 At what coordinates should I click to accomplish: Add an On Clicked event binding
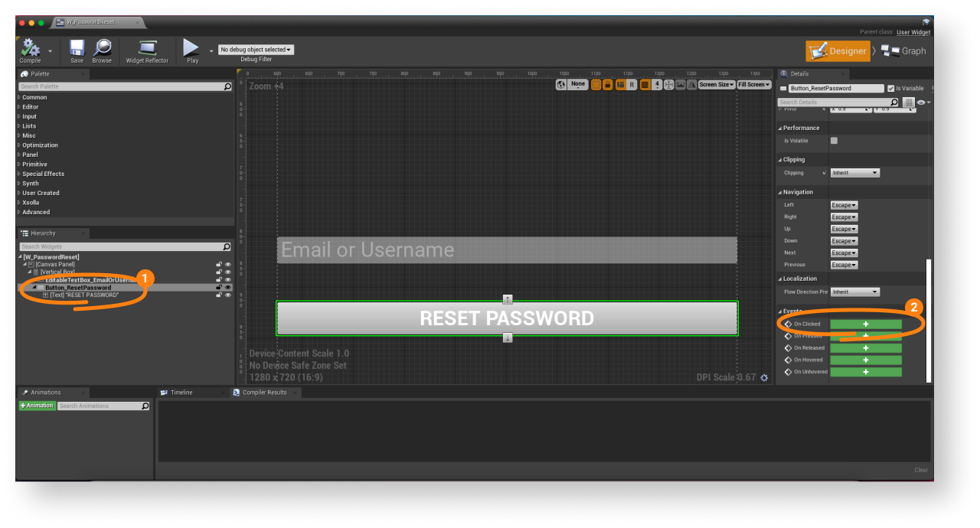(x=865, y=324)
